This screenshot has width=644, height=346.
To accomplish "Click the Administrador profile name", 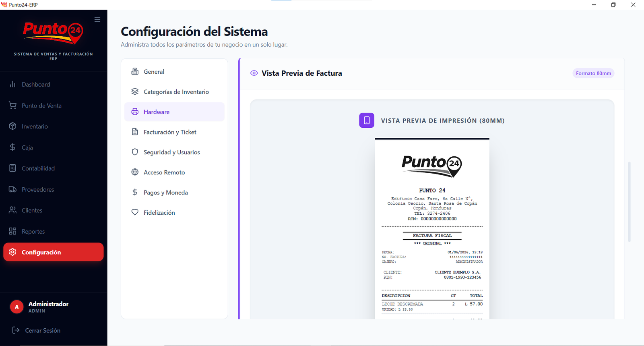I will pos(48,304).
